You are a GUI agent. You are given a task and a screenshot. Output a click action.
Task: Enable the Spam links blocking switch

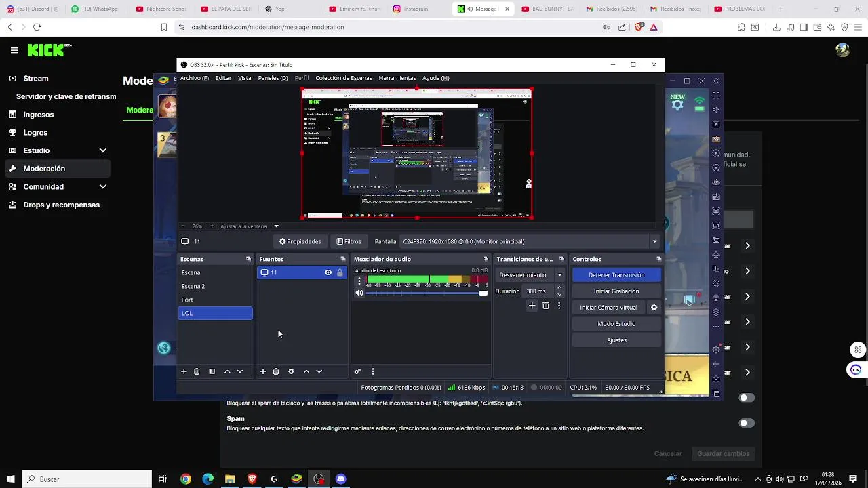(747, 423)
